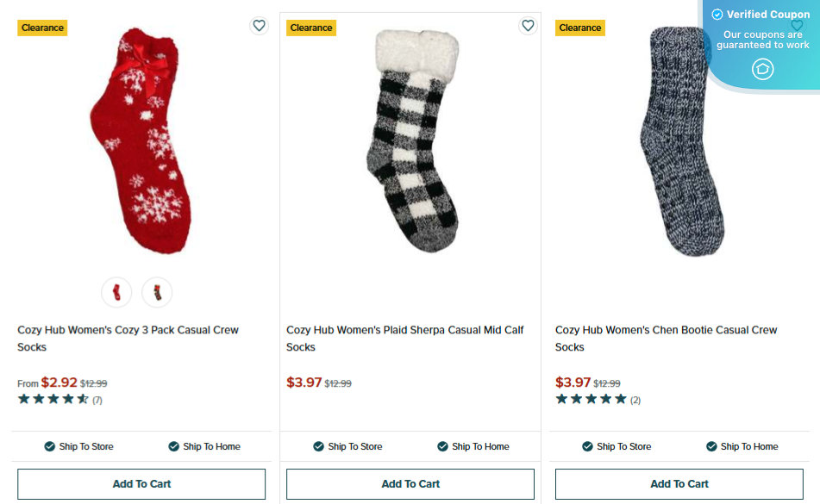Screen dimensions: 820x504
Task: Click Clearance badge on the Plaid Sherpa socks
Action: pyautogui.click(x=311, y=28)
